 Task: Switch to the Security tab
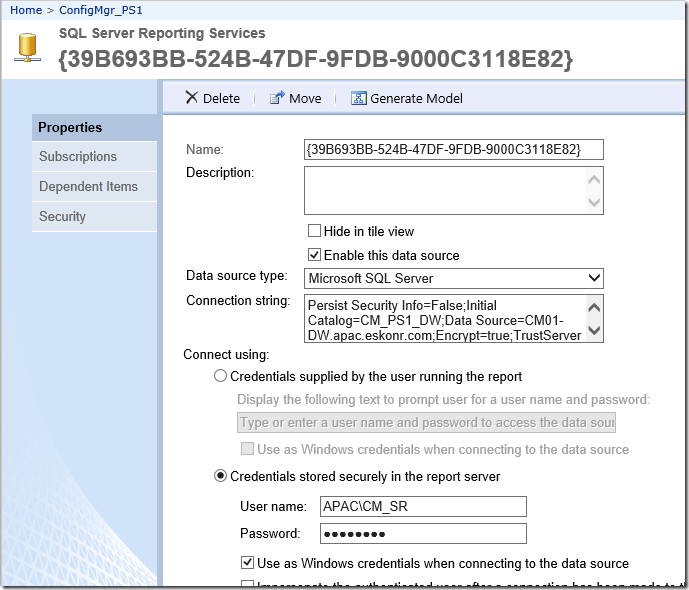coord(62,217)
